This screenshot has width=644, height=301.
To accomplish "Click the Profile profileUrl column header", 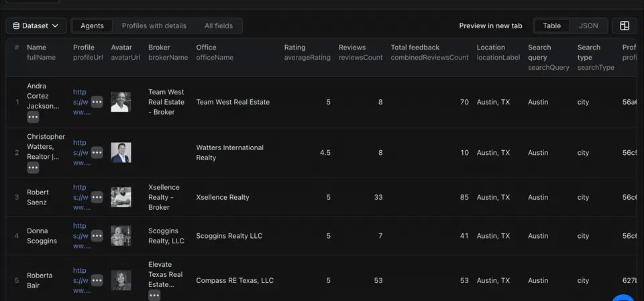I will point(88,52).
